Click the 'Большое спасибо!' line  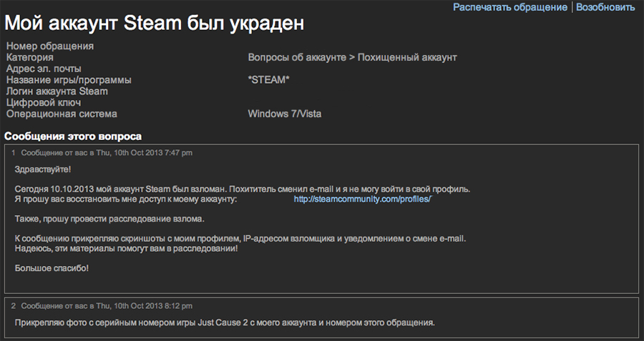(52, 268)
